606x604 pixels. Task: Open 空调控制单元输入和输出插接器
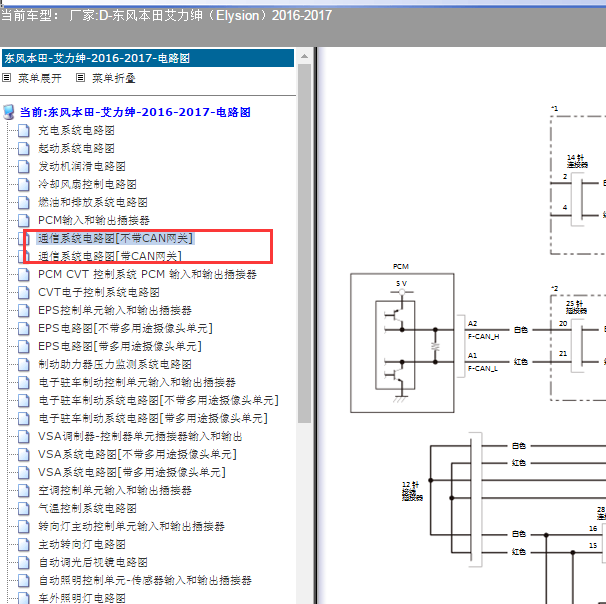[115, 490]
